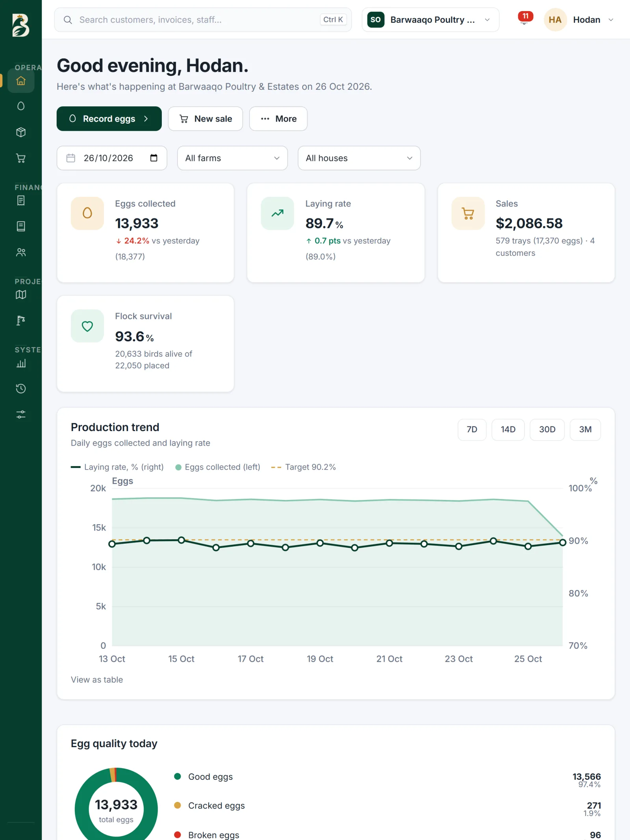Click the 24.2% vs yesterday change
The image size is (630, 840).
point(157,241)
